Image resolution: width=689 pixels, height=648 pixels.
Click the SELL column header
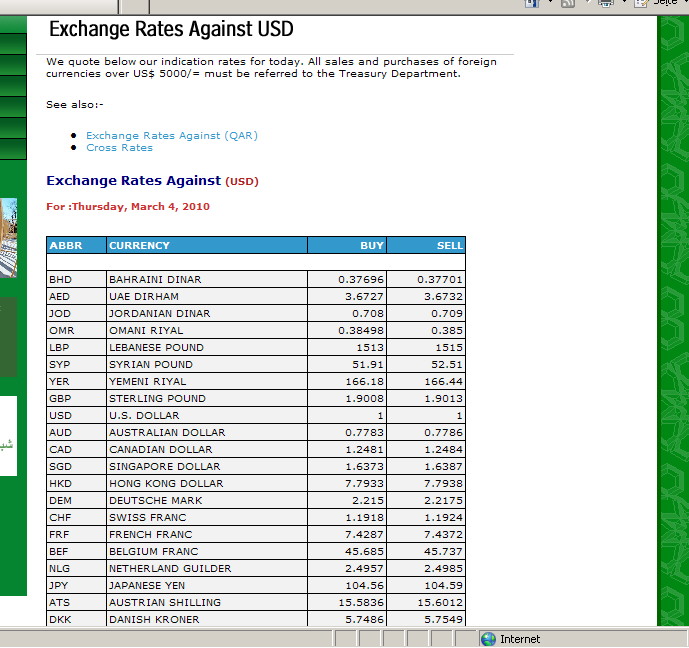(449, 245)
